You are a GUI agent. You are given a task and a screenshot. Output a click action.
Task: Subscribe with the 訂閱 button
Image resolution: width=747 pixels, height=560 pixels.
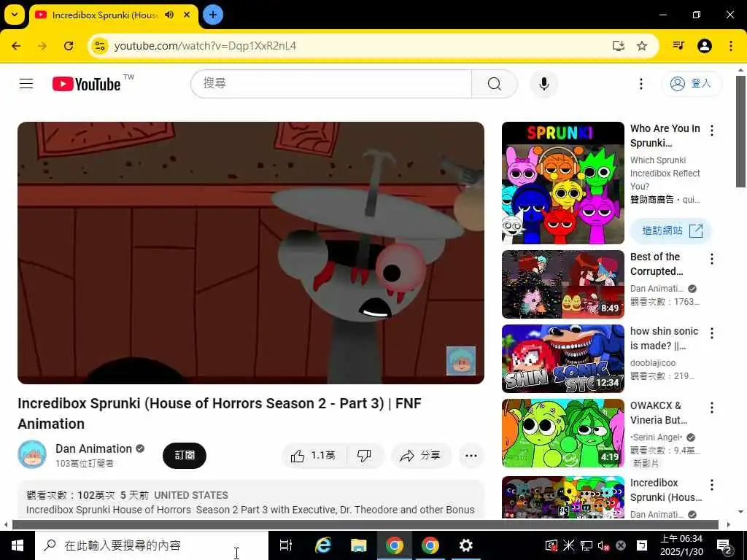click(x=185, y=456)
